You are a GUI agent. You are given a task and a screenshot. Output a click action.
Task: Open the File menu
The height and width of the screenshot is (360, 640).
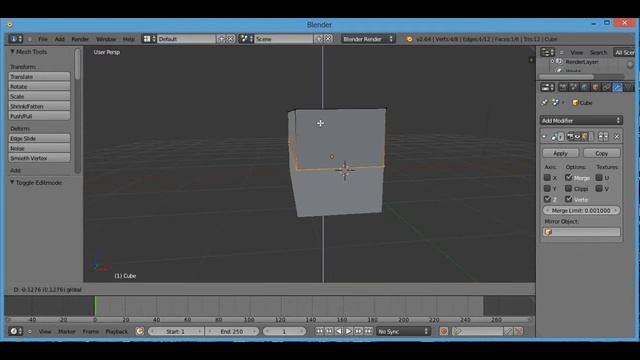[43, 39]
